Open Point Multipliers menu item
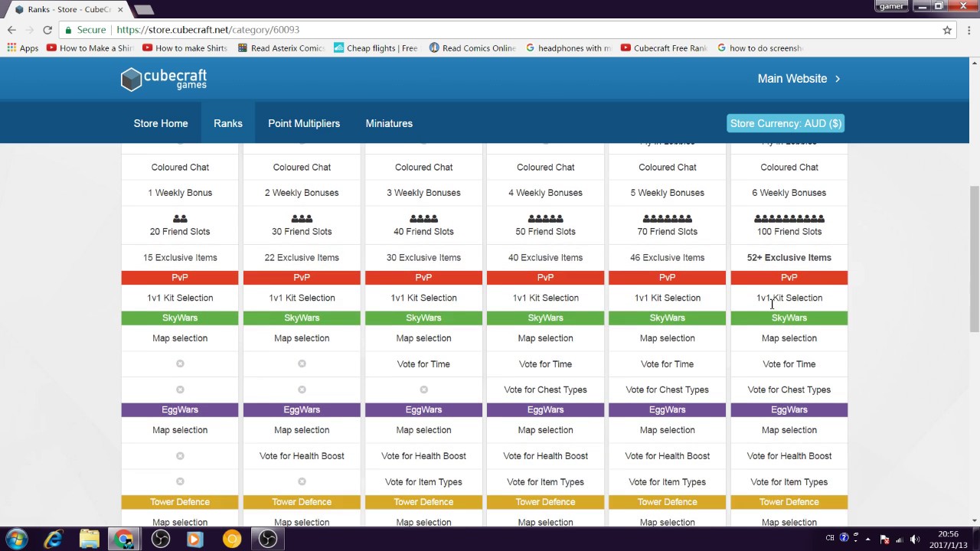Image resolution: width=980 pixels, height=551 pixels. coord(304,123)
